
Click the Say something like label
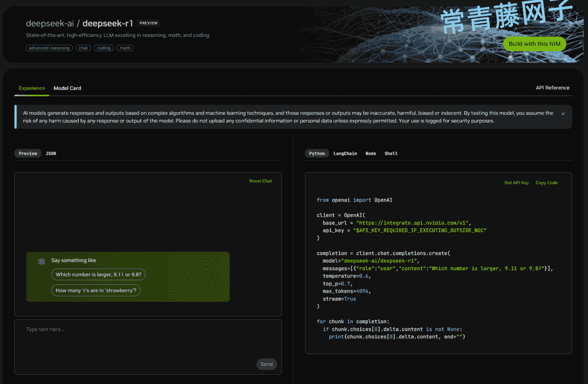coord(73,260)
